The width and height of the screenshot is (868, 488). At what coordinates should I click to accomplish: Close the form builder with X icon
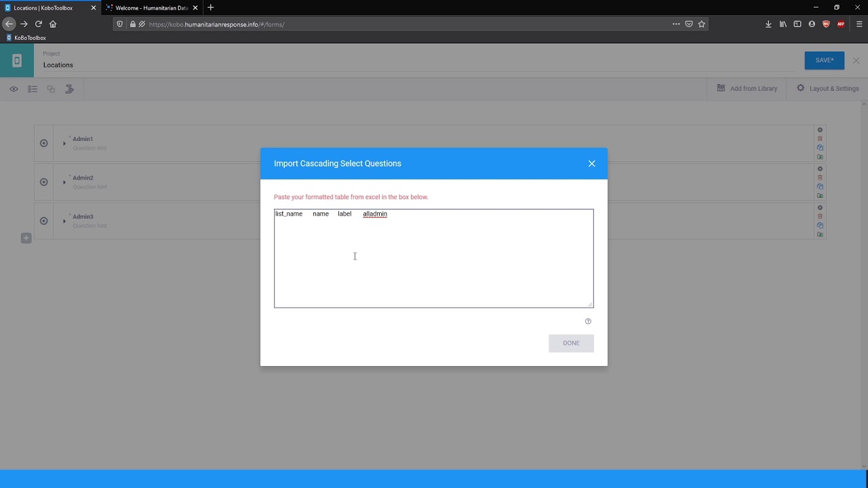(x=856, y=60)
